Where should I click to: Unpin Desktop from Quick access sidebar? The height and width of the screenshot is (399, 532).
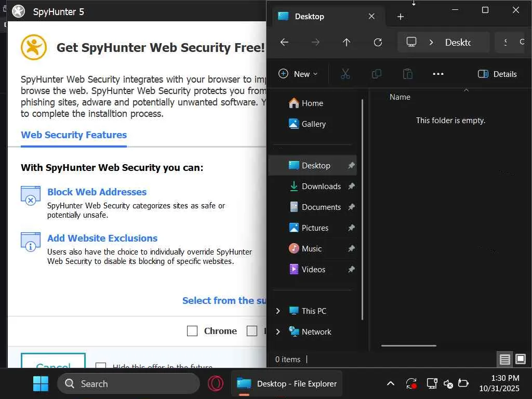point(351,166)
